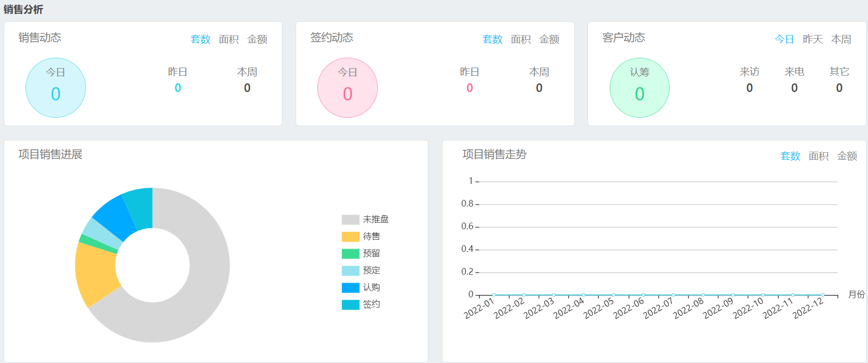Click the pink 今日 signing circle
This screenshot has height=363, width=868.
[348, 88]
